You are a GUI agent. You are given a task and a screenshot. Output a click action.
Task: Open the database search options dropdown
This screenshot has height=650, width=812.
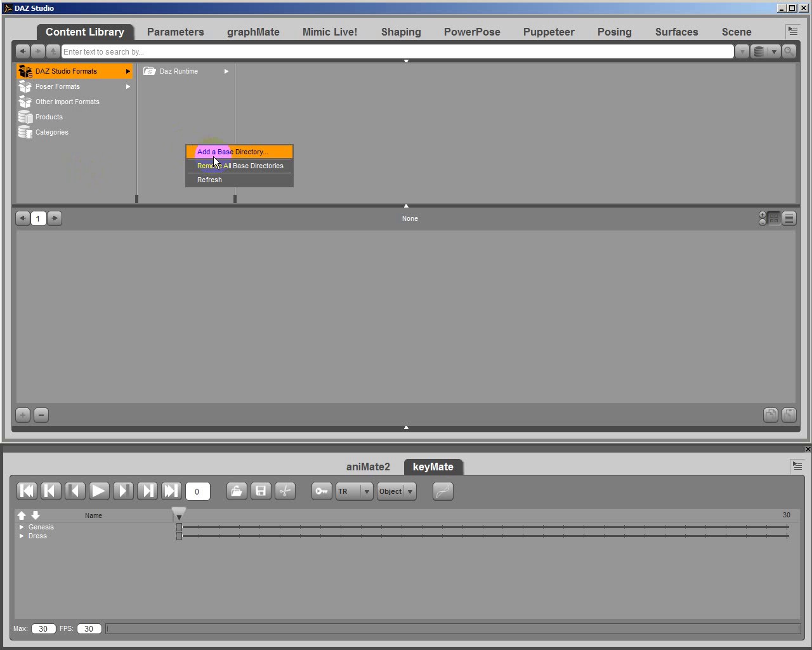click(x=765, y=51)
